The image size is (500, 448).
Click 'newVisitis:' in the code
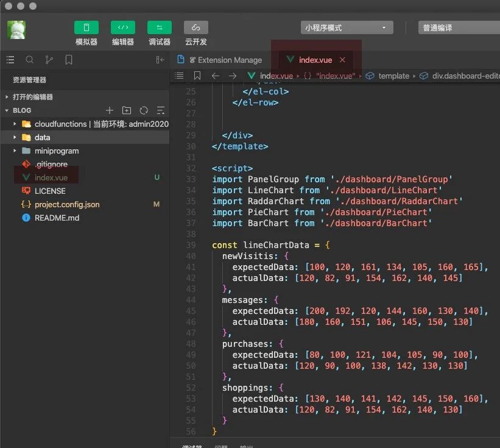[250, 256]
